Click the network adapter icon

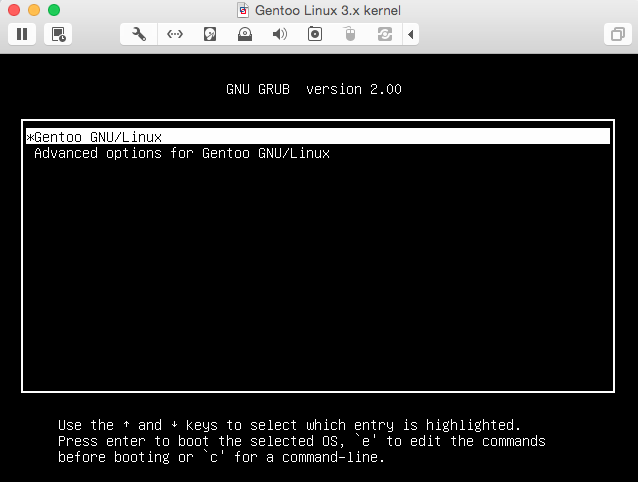click(175, 34)
